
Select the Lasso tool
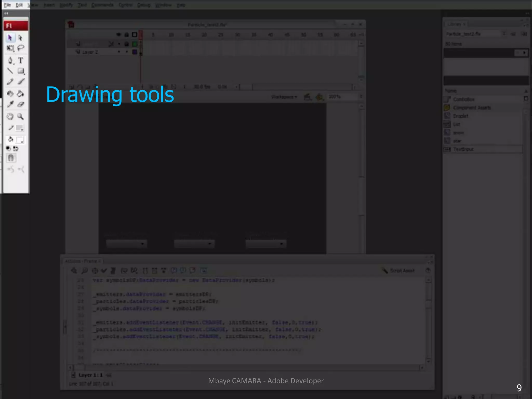(x=21, y=48)
